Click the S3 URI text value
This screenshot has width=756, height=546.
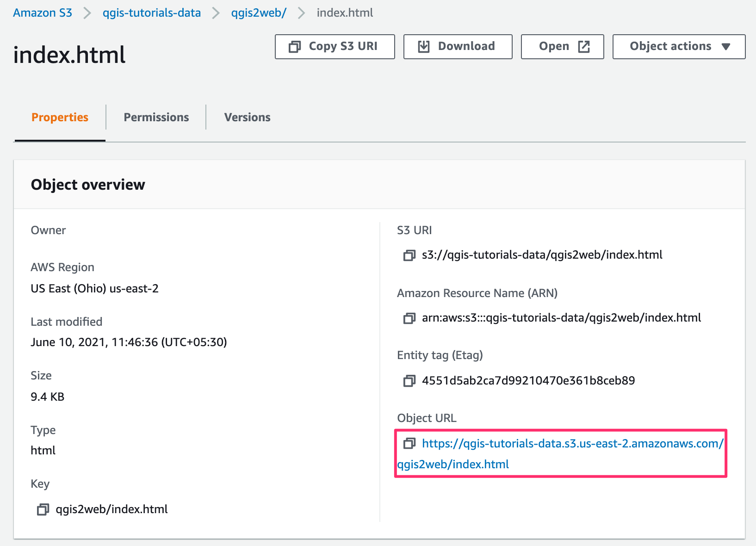pos(542,255)
